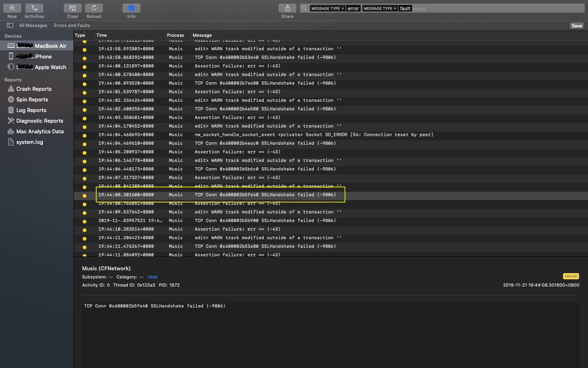Click the PID: 1672 value in the detail pane

pos(169,285)
